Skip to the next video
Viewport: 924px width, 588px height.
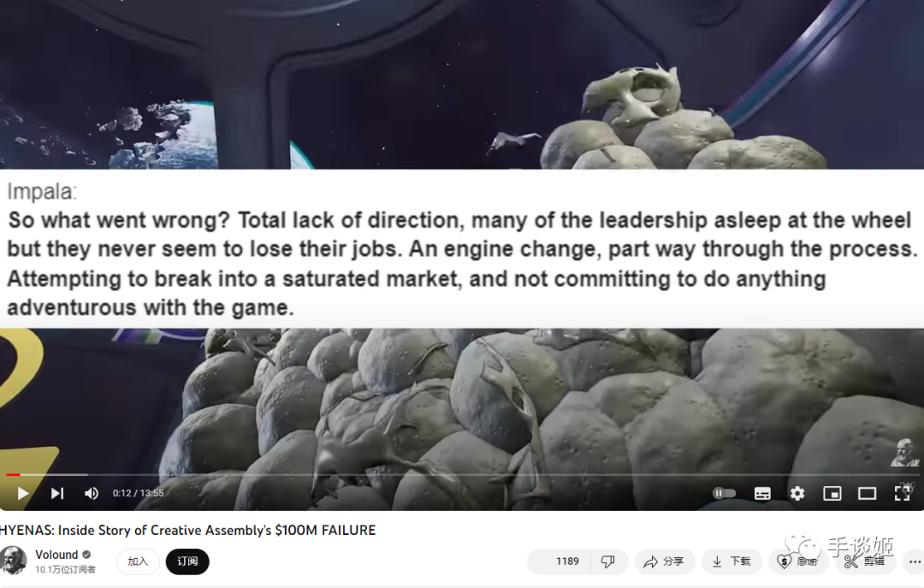click(56, 493)
